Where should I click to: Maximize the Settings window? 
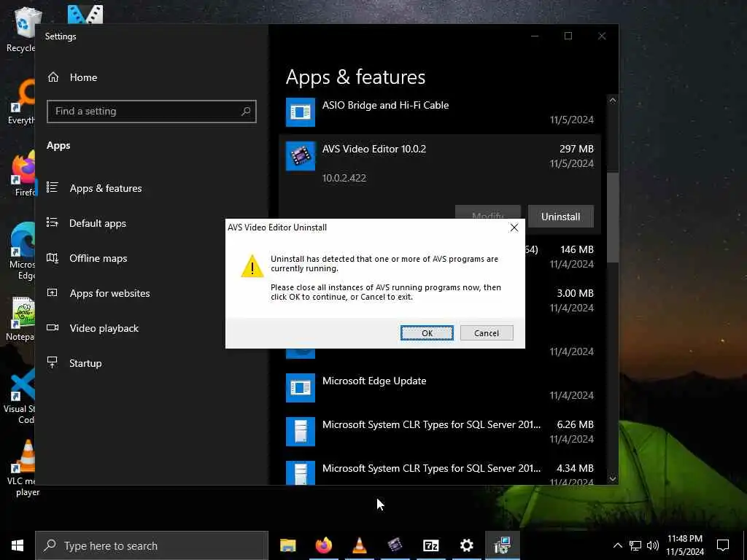[568, 36]
